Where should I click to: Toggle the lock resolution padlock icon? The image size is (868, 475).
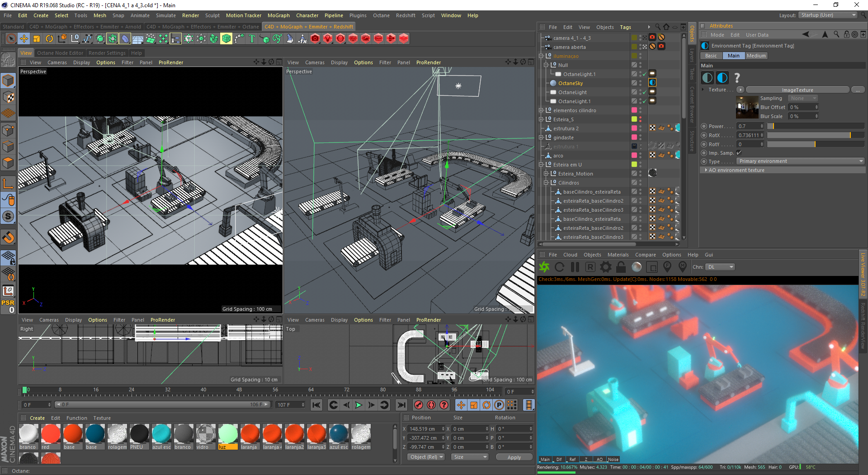(x=621, y=267)
